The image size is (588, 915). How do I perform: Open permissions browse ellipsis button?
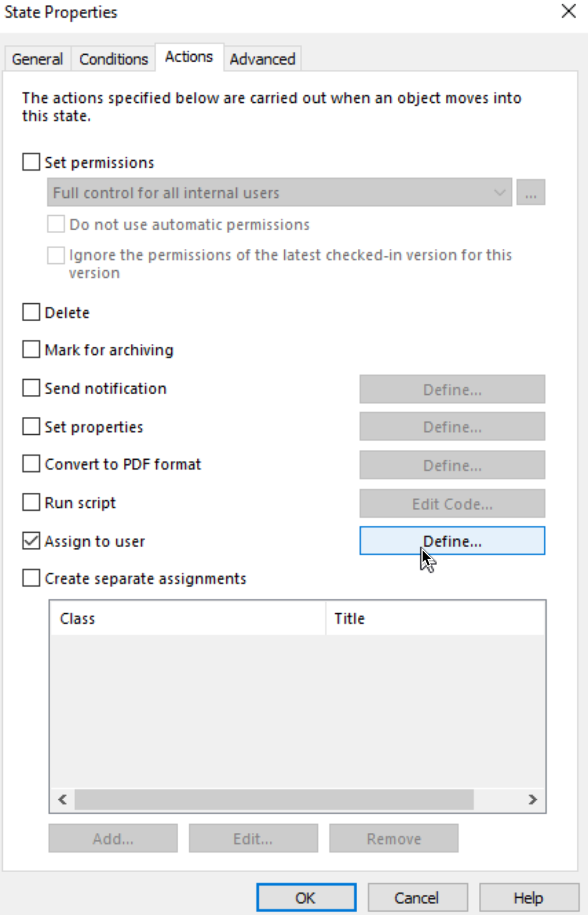[x=531, y=193]
